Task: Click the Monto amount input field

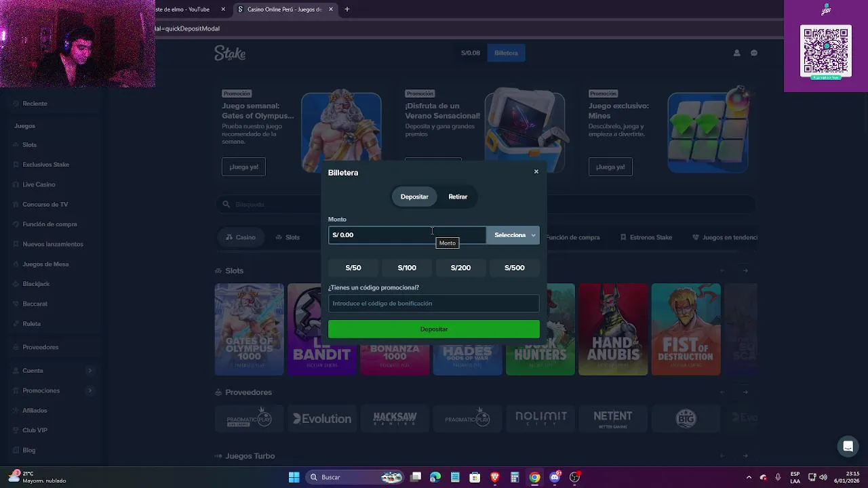Action: tap(407, 235)
